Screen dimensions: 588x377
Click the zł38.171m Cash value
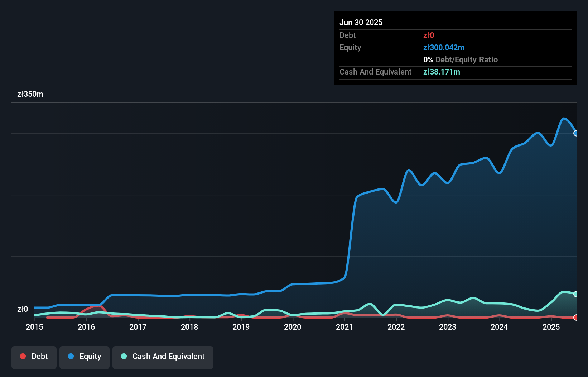pyautogui.click(x=442, y=72)
